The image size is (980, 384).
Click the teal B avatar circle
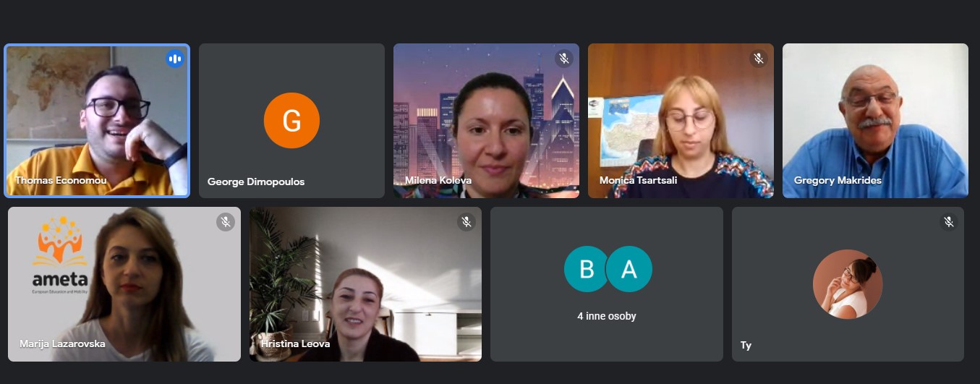tap(587, 269)
